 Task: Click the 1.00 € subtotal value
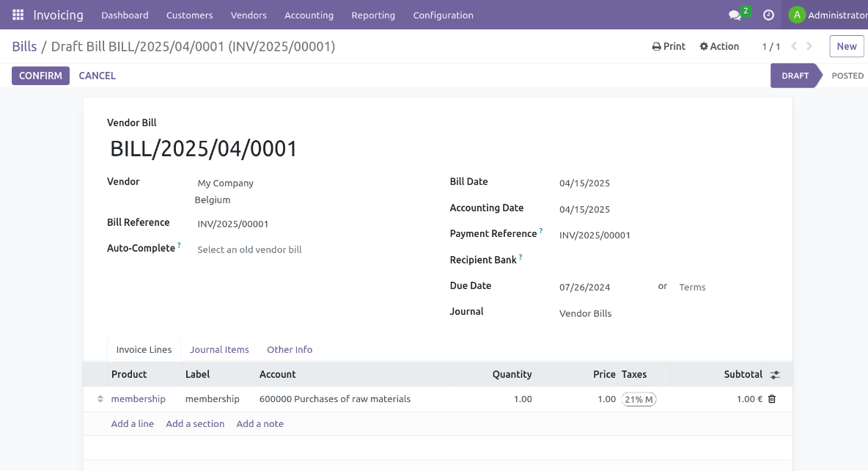749,399
